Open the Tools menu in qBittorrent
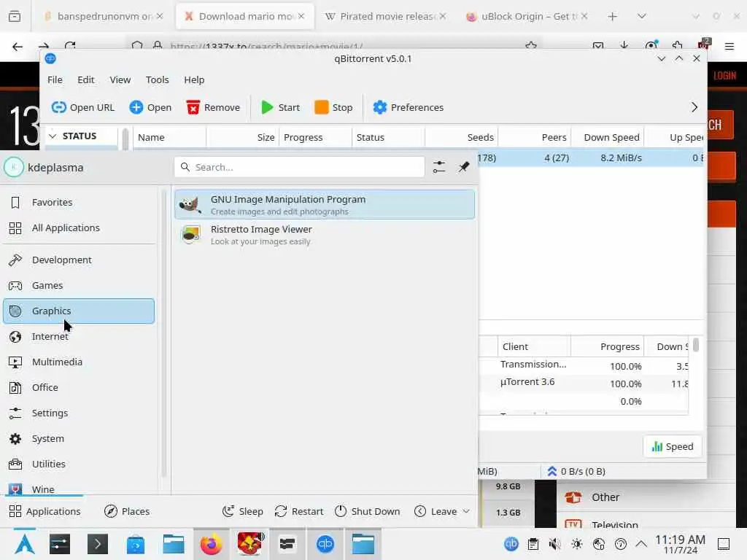The height and width of the screenshot is (560, 747). click(x=158, y=80)
